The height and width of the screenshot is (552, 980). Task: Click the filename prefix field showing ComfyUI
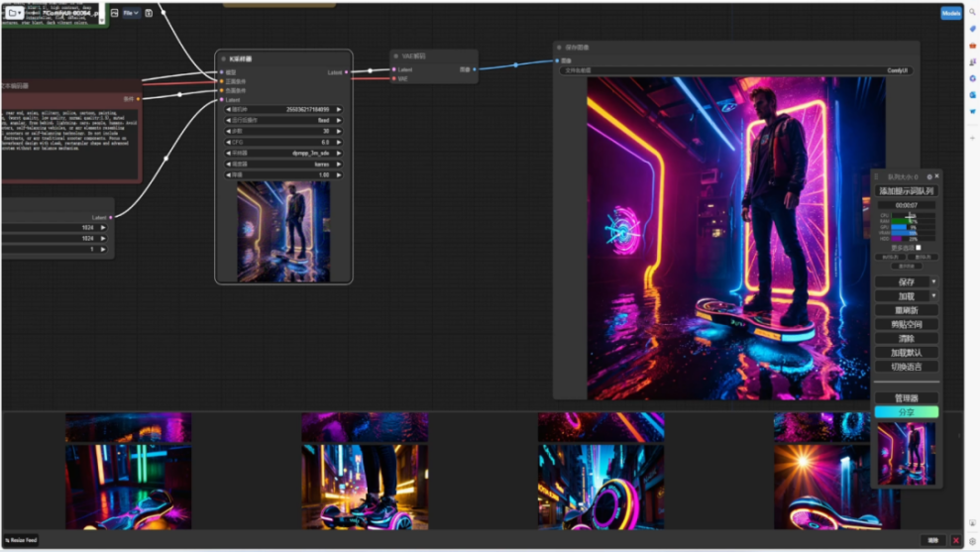point(736,70)
